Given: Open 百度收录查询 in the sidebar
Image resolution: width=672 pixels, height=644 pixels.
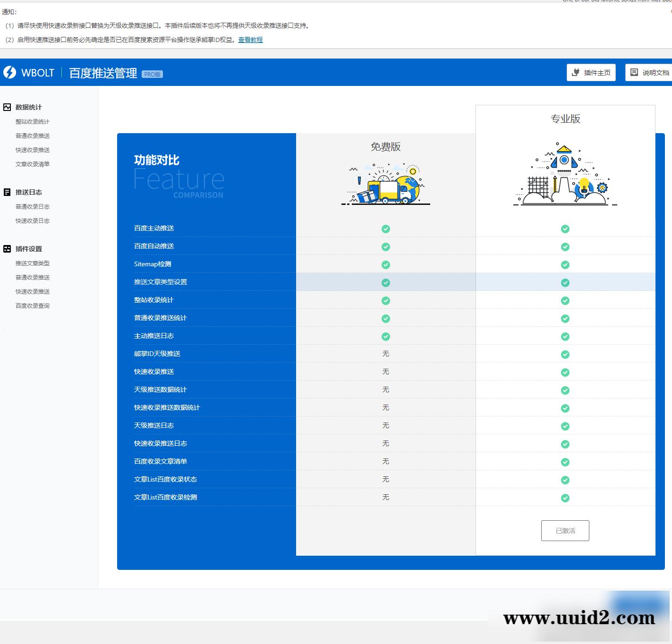Looking at the screenshot, I should [33, 306].
